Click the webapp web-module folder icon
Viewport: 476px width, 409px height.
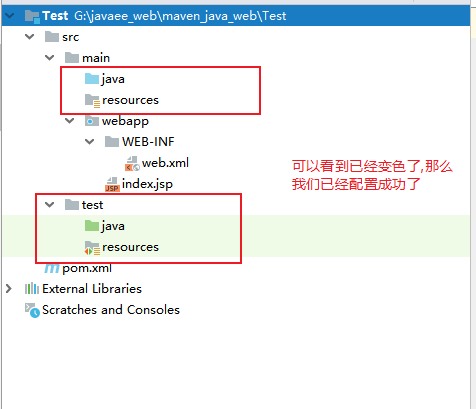(x=92, y=121)
